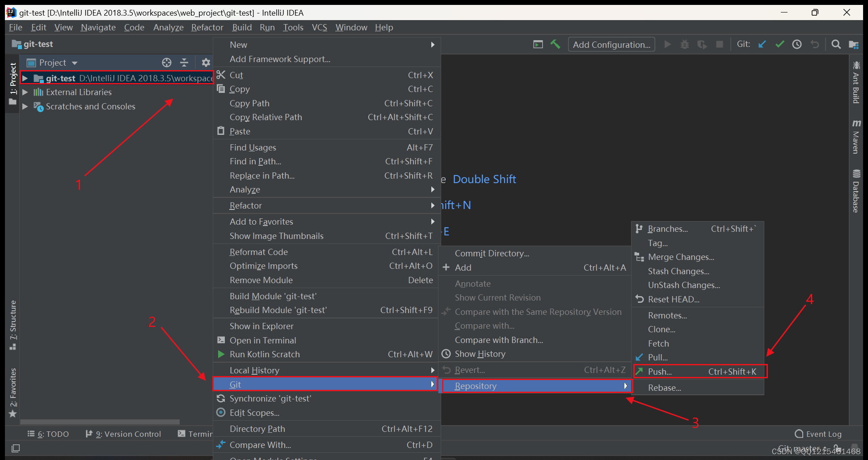Screen dimensions: 868x460
Task: Expand External Libraries tree node
Action: (25, 92)
